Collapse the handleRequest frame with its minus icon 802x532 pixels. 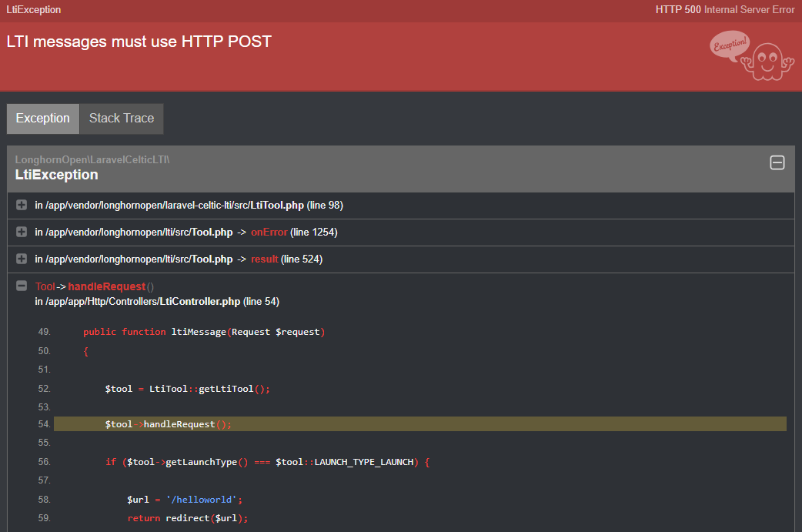[x=21, y=286]
